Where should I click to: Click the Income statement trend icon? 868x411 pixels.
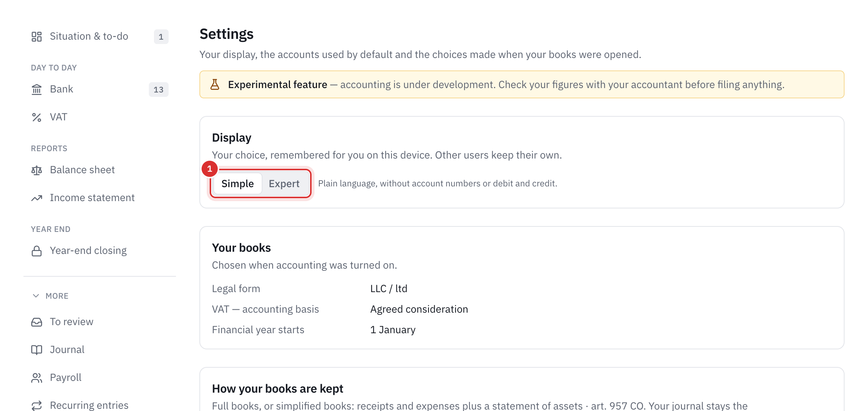click(x=37, y=198)
